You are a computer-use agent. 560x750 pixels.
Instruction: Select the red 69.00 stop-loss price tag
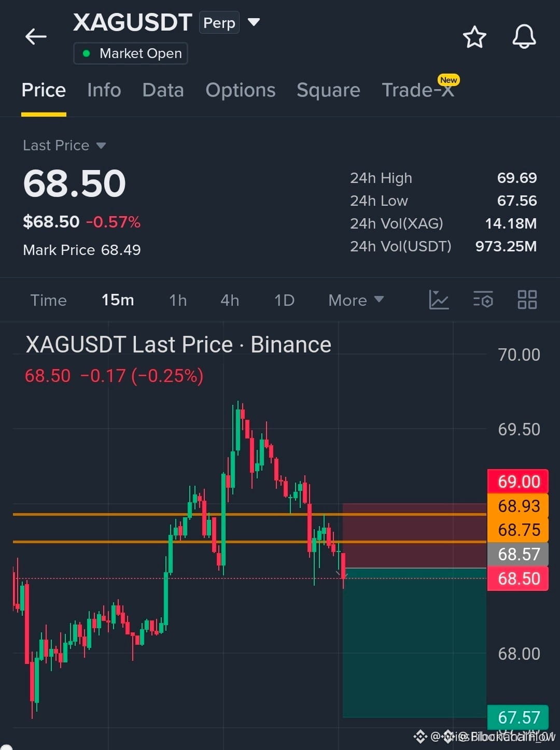518,482
